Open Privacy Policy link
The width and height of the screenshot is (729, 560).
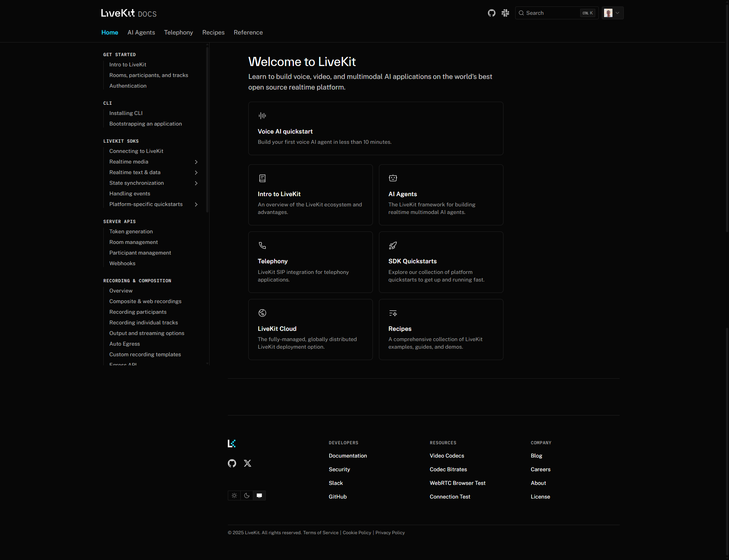(390, 533)
